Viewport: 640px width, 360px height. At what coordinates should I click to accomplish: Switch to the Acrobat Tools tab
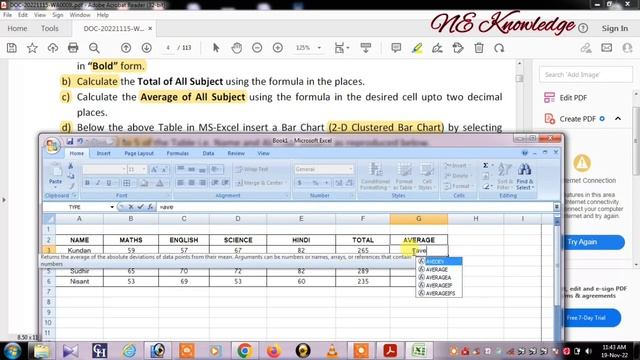pyautogui.click(x=49, y=29)
